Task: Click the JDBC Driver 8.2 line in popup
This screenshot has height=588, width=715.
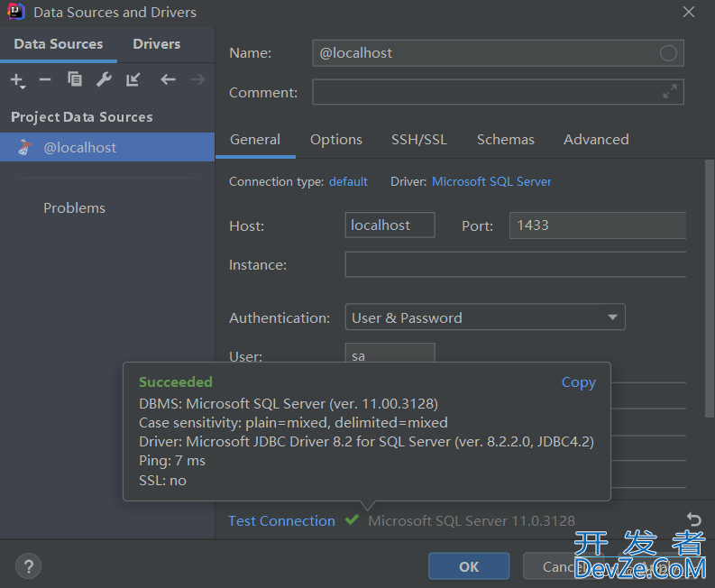Action: (x=366, y=442)
